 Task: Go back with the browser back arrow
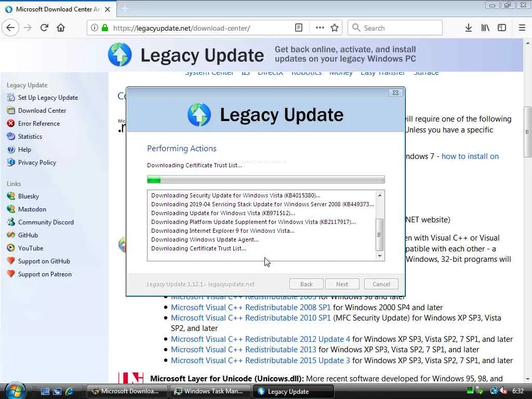(10, 28)
